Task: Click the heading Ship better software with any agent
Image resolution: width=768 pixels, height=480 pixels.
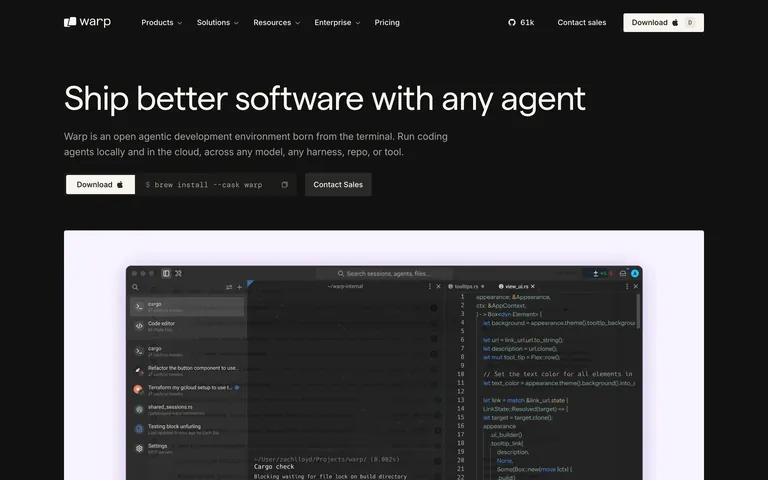Action: [325, 99]
